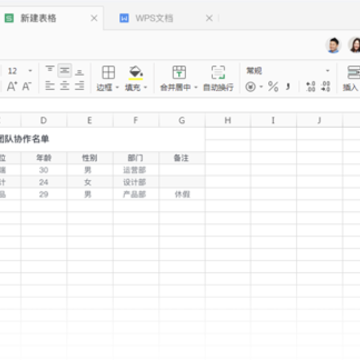360x360 pixels.
Task: Open the font size 12 dropdown
Action: coord(30,71)
